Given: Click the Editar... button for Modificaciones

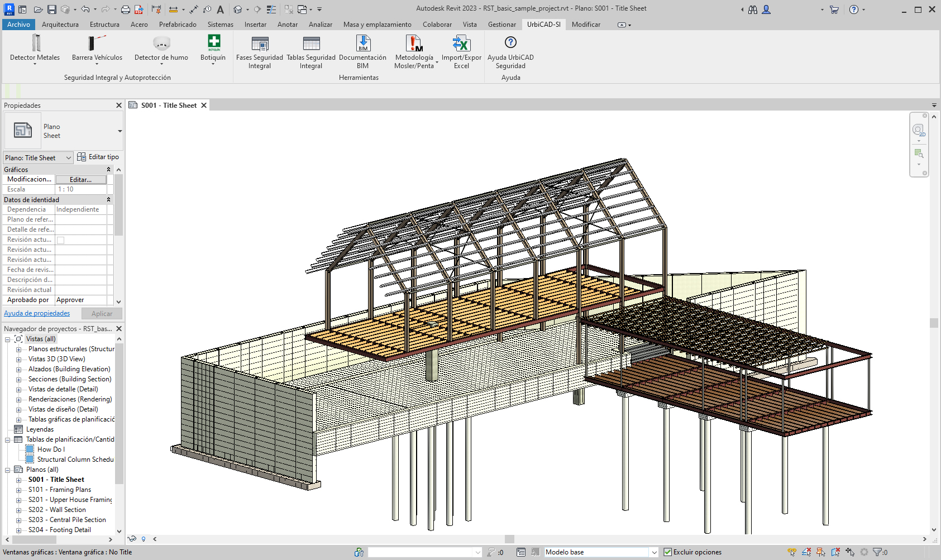Looking at the screenshot, I should (80, 180).
